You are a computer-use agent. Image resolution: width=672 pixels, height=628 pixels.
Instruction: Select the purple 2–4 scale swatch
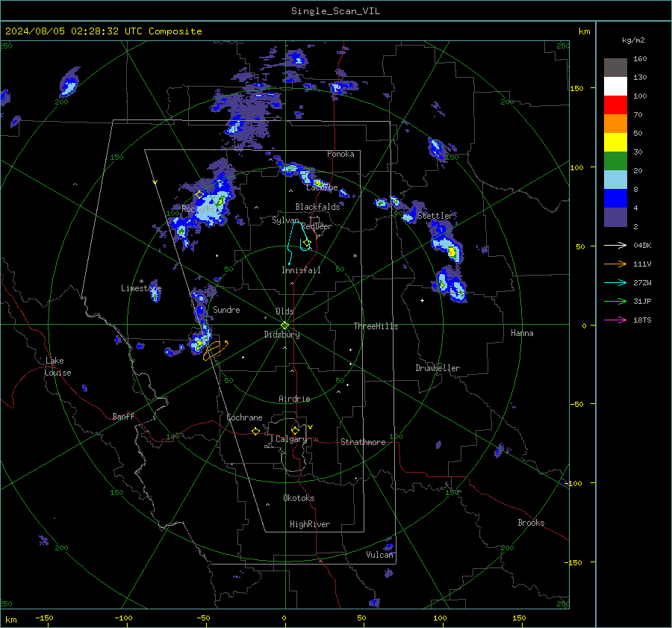[x=615, y=217]
